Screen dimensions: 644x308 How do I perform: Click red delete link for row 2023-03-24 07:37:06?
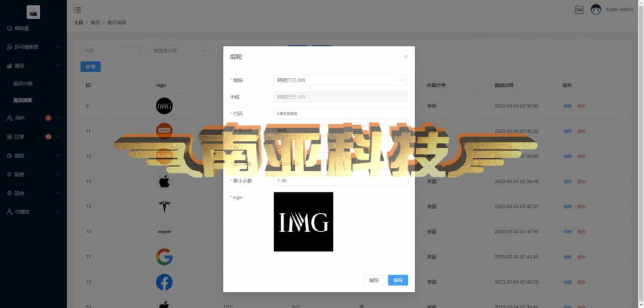point(582,106)
